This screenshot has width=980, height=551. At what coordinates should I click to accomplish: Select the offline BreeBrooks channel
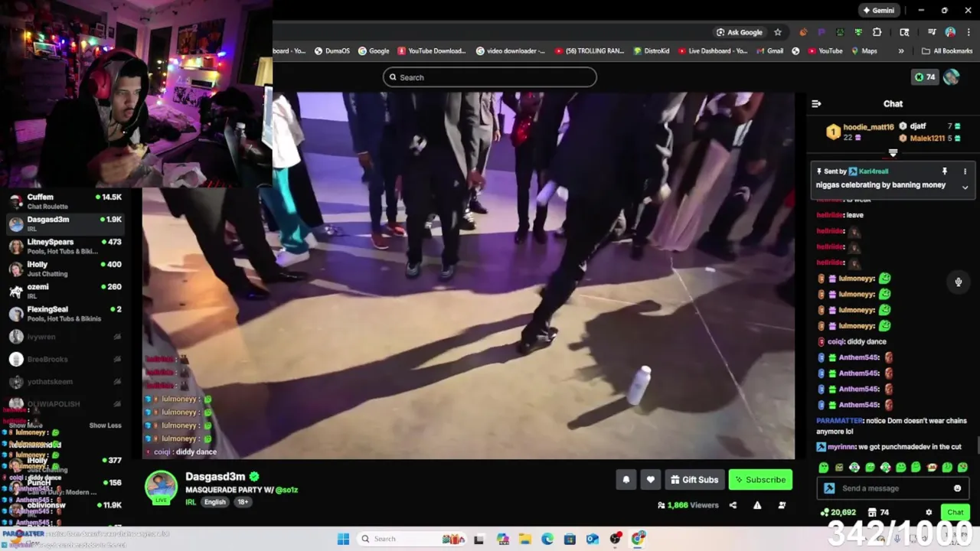pyautogui.click(x=67, y=359)
